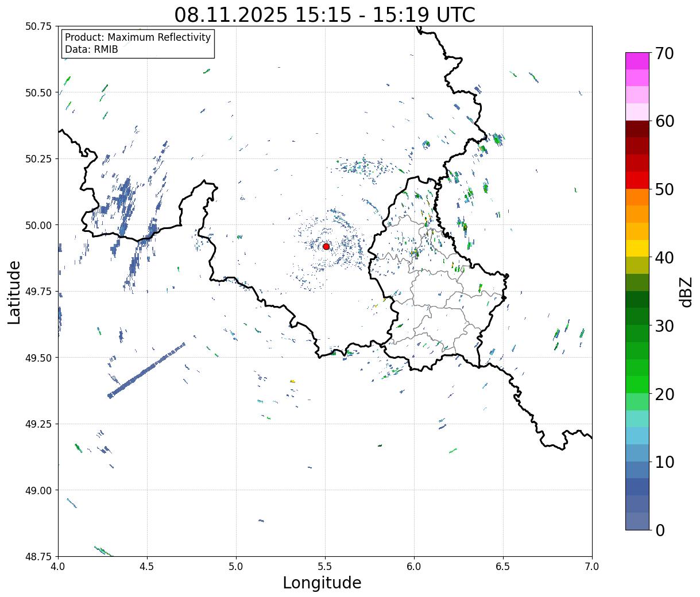This screenshot has height=597, width=700.
Task: Click the latitude tick label 49.75
Action: tap(39, 292)
